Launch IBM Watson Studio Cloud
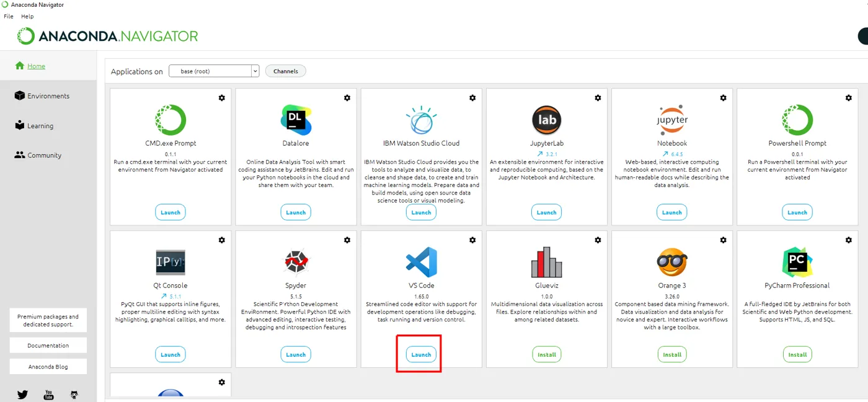This screenshot has height=402, width=868. 421,212
